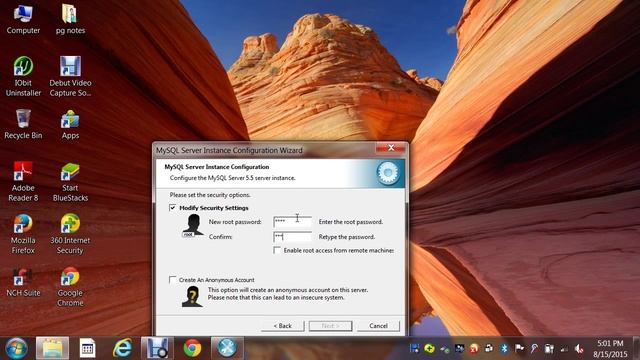Open File Explorer from the taskbar
This screenshot has height=360, width=640.
click(52, 348)
